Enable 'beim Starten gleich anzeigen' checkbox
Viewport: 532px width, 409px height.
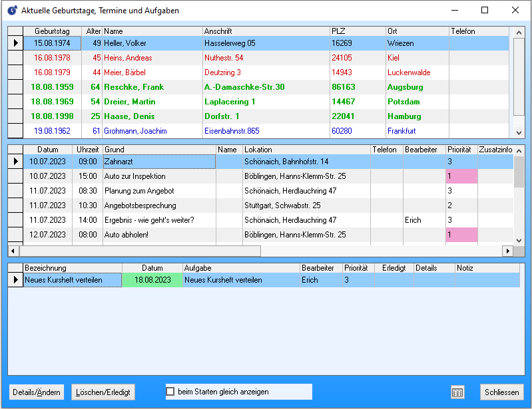170,392
